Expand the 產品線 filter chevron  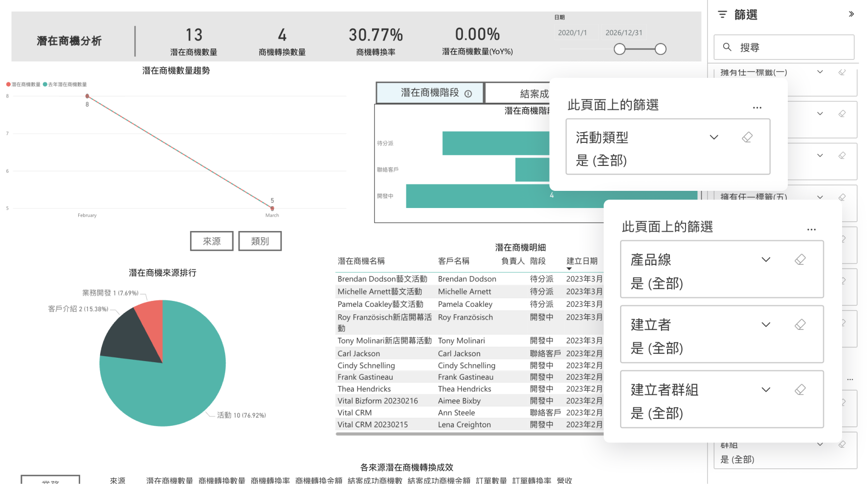click(x=766, y=259)
